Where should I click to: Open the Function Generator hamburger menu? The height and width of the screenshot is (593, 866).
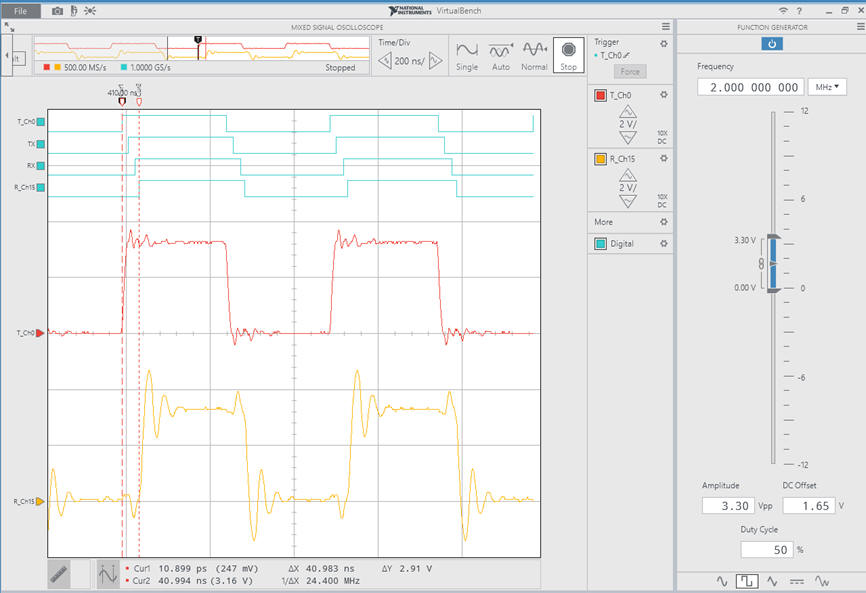tap(860, 27)
